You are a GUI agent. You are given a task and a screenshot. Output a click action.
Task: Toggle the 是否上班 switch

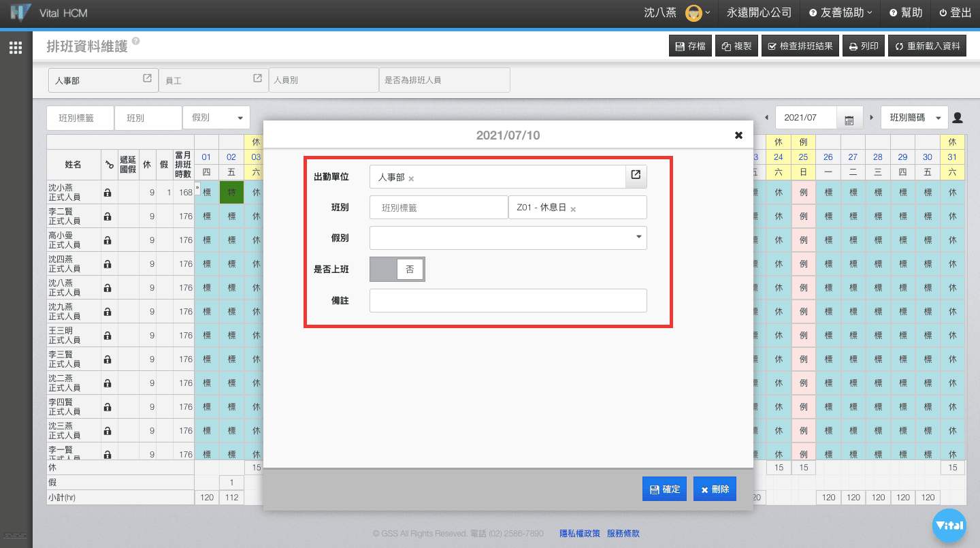(397, 269)
